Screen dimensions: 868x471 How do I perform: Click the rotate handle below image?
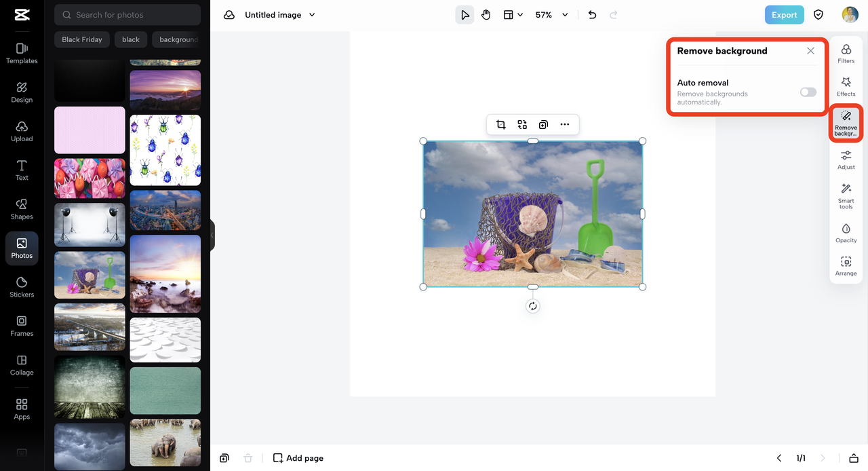(533, 306)
